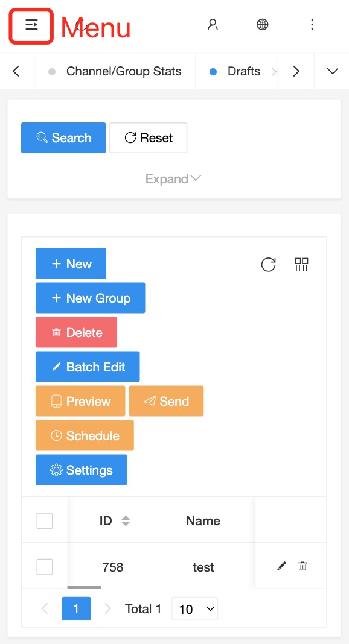Click the Schedule button
The image size is (349, 644).
pyautogui.click(x=85, y=435)
